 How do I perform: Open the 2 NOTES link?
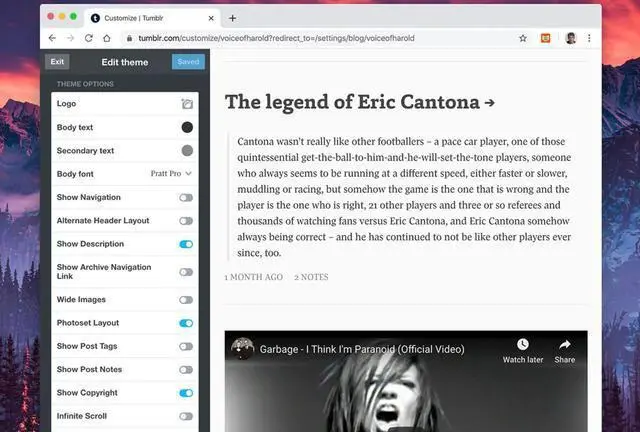[311, 277]
